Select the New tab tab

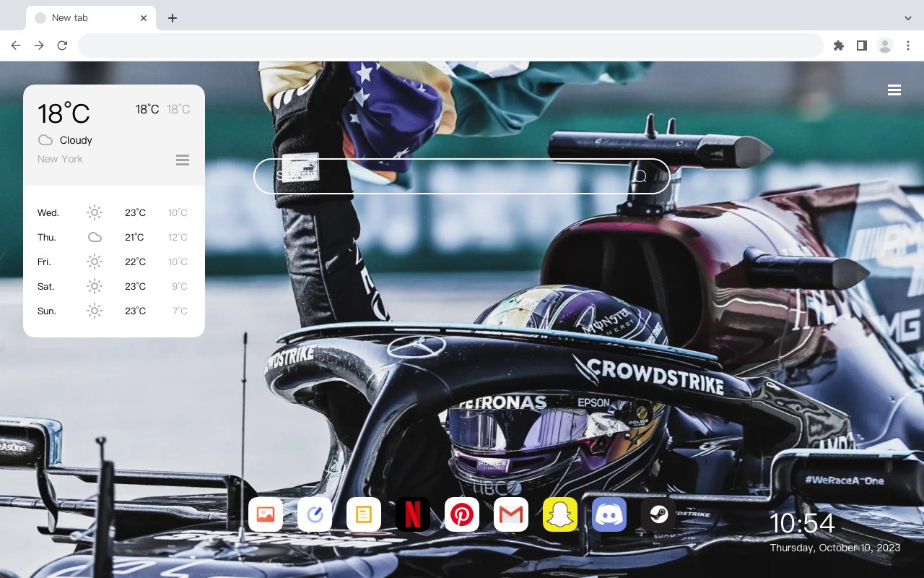click(x=91, y=18)
